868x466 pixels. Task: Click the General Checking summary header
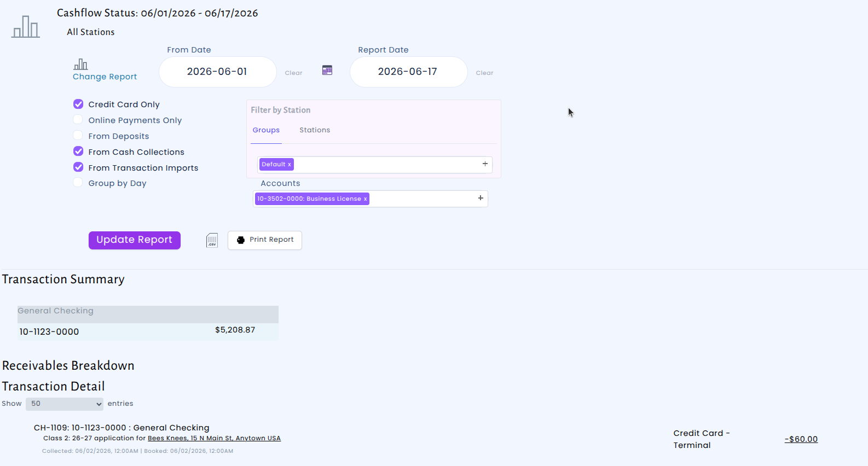[148, 314]
